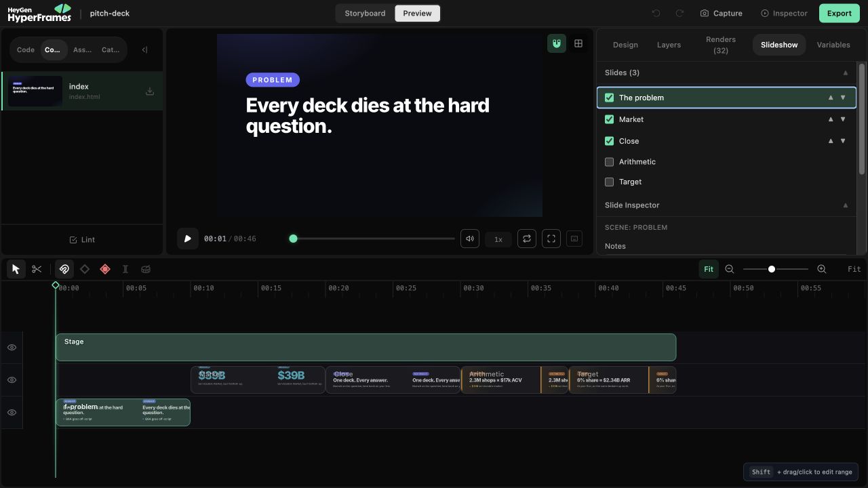868x488 pixels.
Task: Select the Arithmetic clip on the timeline
Action: pyautogui.click(x=515, y=380)
